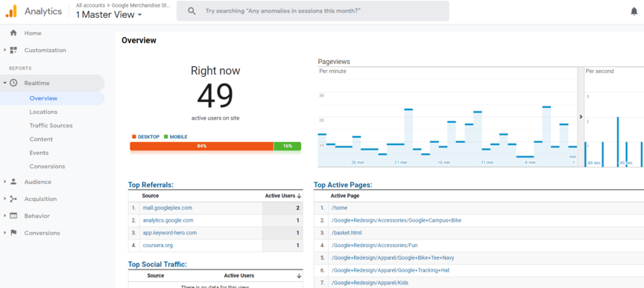Viewport: 644px width, 288px height.
Task: Open the Accessories/Fun page link
Action: point(375,246)
